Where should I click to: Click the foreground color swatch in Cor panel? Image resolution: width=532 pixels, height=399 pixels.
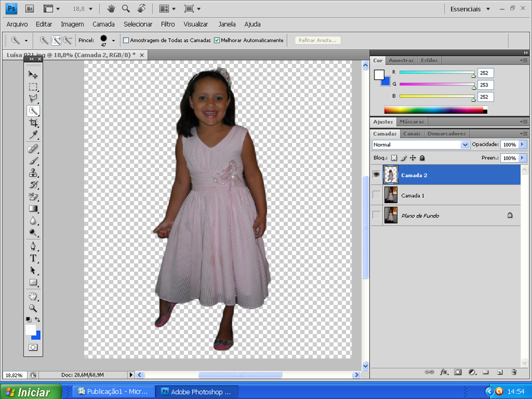[379, 74]
